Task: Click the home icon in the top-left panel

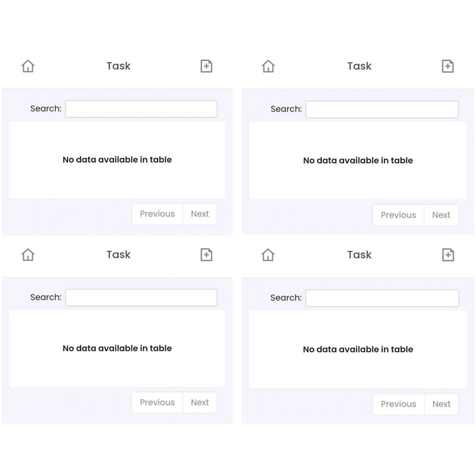Action: 28,66
